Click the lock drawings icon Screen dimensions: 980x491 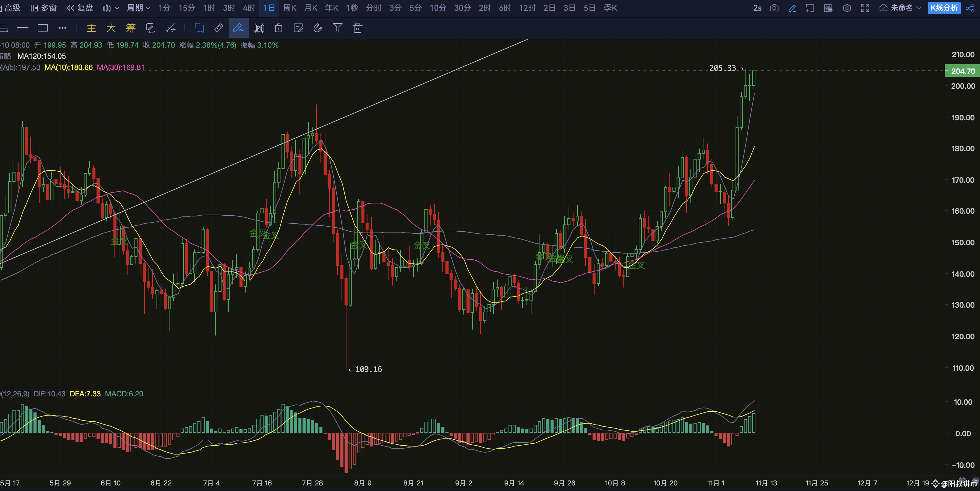tap(278, 28)
